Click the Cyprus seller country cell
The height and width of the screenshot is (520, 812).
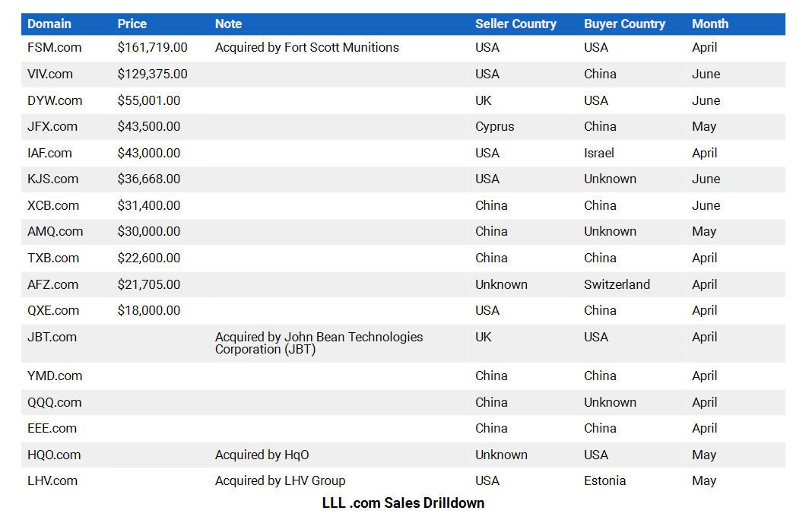[494, 127]
